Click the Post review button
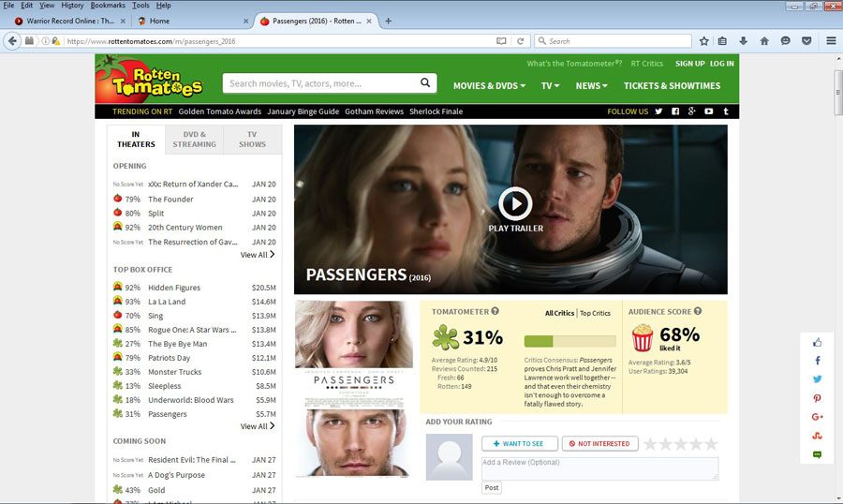 coord(492,487)
